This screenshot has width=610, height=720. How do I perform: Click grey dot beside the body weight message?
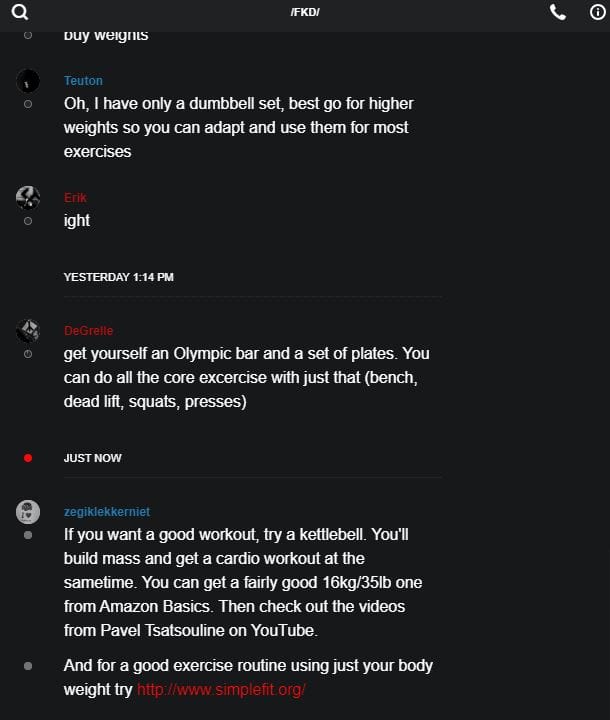point(28,666)
